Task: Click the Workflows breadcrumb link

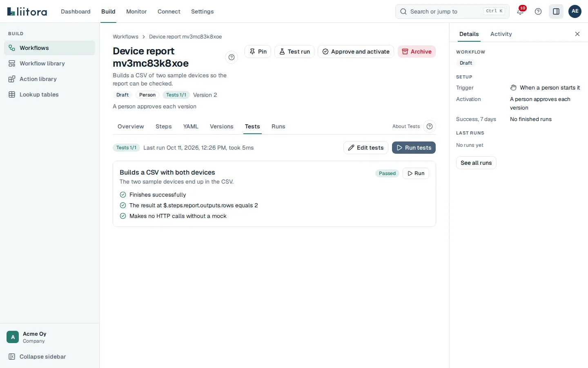Action: point(125,37)
